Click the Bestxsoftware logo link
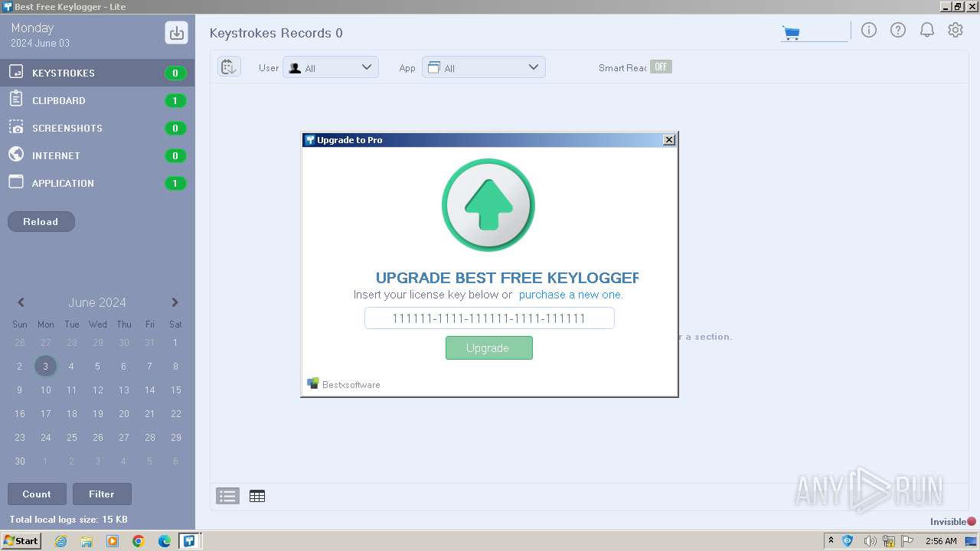Screen dimensions: 980x551 [x=344, y=384]
